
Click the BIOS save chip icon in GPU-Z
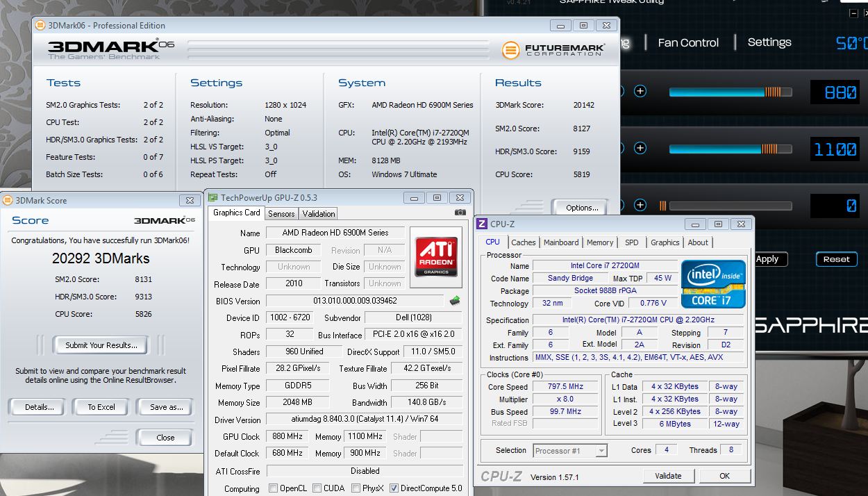pyautogui.click(x=454, y=301)
